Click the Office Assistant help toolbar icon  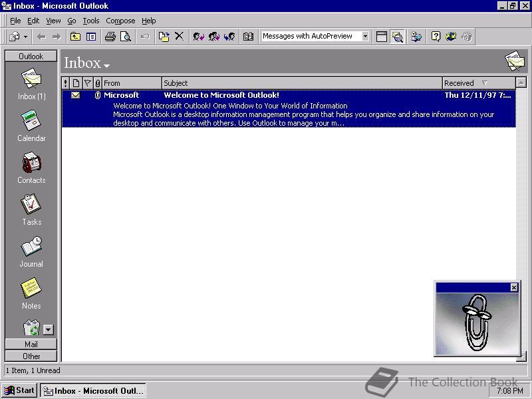point(436,37)
